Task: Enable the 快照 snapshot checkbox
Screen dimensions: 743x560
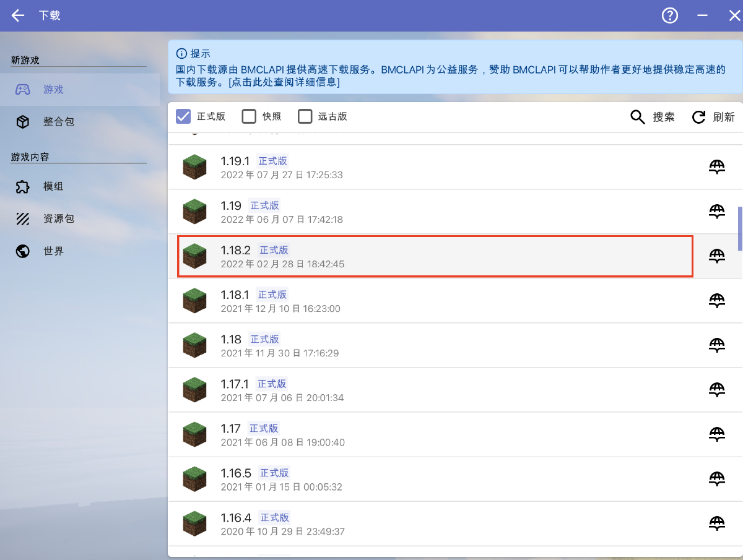Action: (249, 116)
